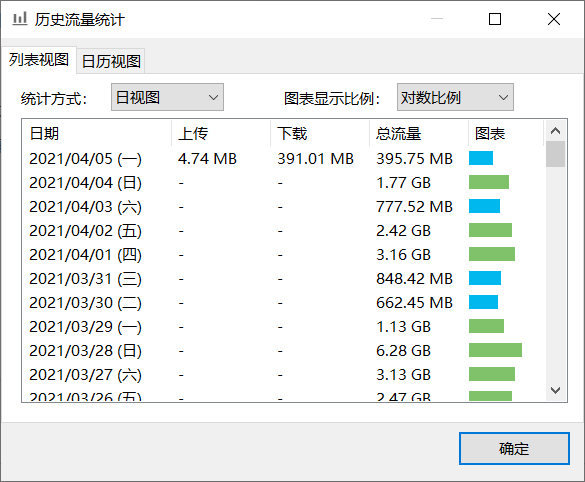The height and width of the screenshot is (482, 585).
Task: Select the 列表视图 tab
Action: pyautogui.click(x=39, y=60)
